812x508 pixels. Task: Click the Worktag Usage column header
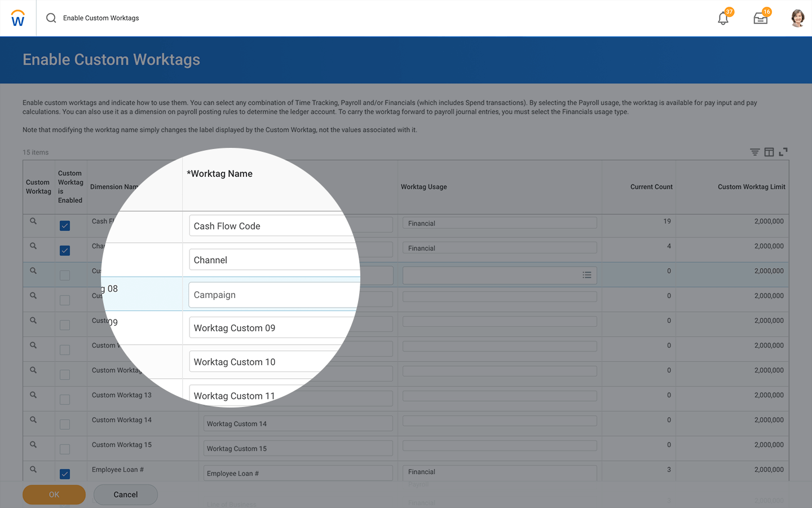423,187
